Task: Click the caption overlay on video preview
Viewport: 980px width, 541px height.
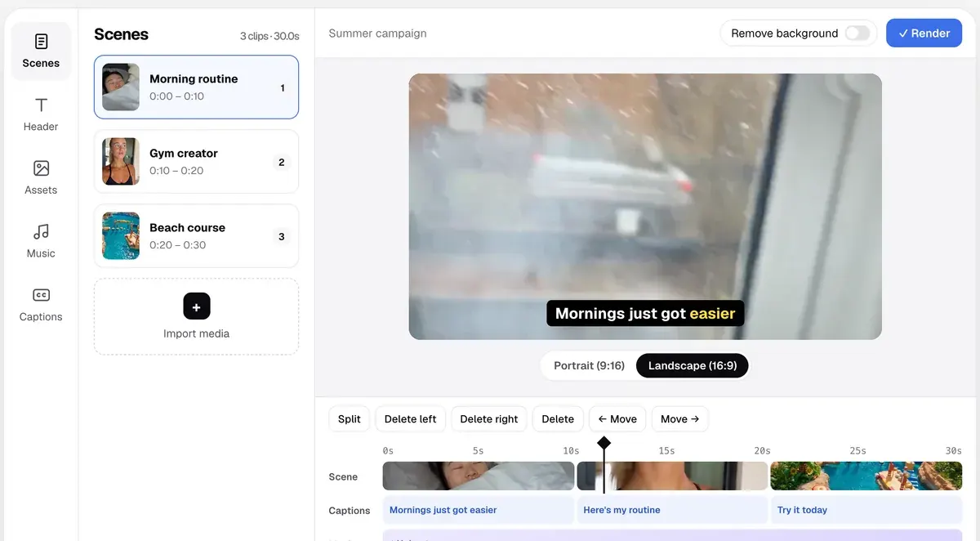Action: (x=645, y=313)
